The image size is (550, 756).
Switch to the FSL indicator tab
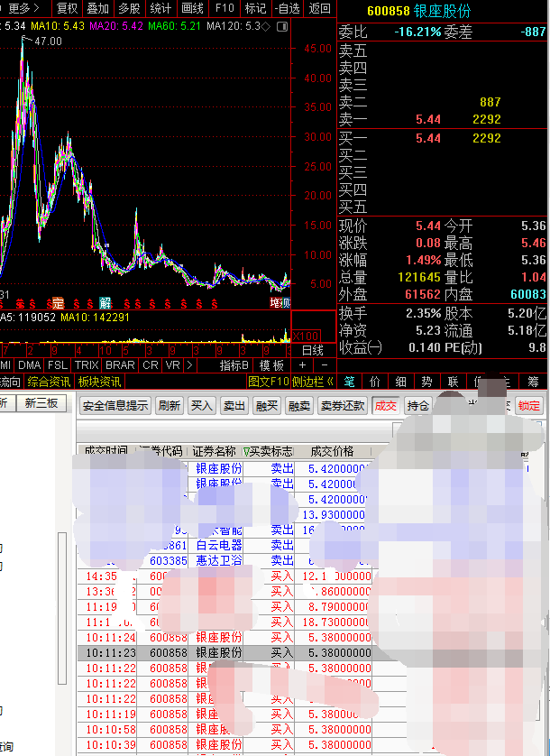[58, 365]
